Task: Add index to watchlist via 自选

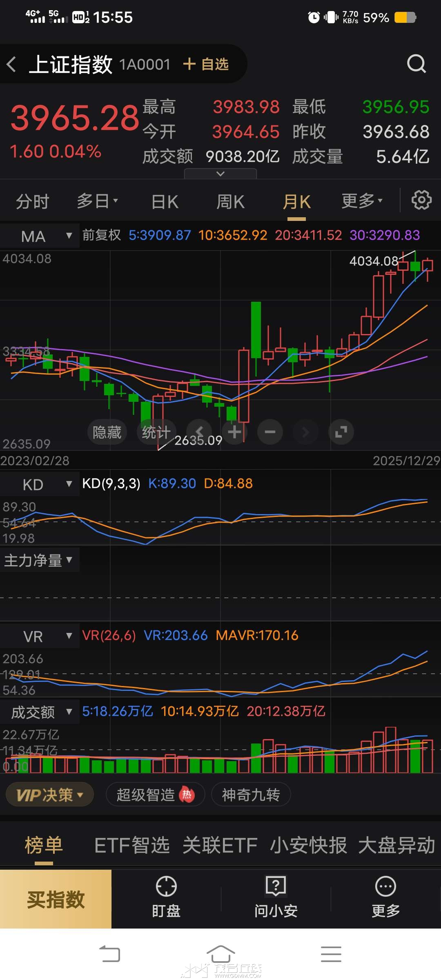Action: 206,65
